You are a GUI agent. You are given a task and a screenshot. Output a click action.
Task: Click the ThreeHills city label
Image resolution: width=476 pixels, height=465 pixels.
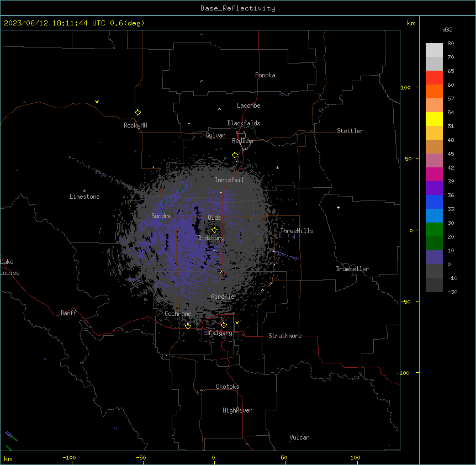coord(297,231)
